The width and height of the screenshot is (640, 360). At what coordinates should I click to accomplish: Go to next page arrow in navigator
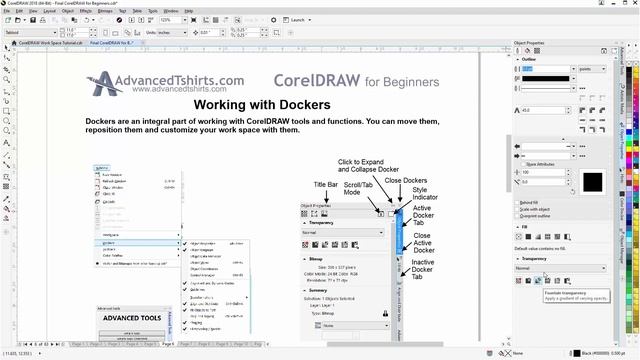tap(52, 344)
